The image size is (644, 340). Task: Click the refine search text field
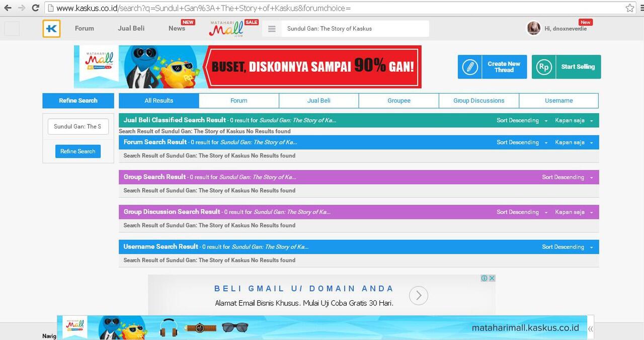coord(78,127)
